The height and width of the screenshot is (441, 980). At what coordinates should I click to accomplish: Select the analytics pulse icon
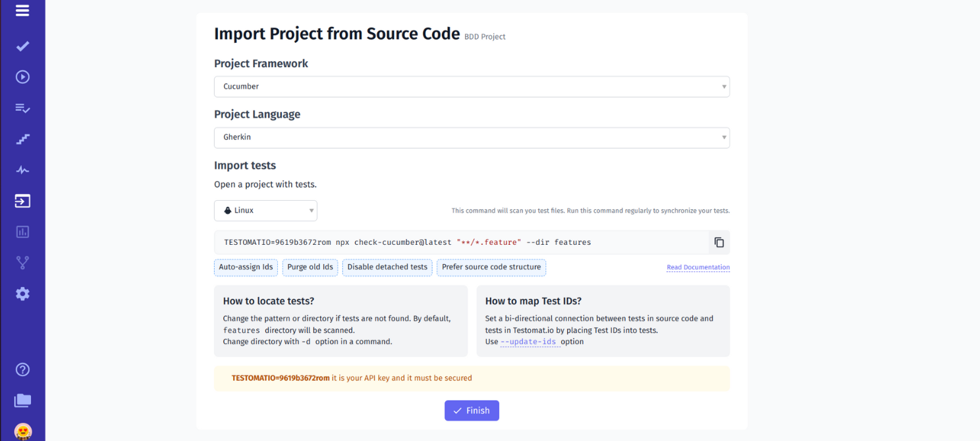pos(22,169)
